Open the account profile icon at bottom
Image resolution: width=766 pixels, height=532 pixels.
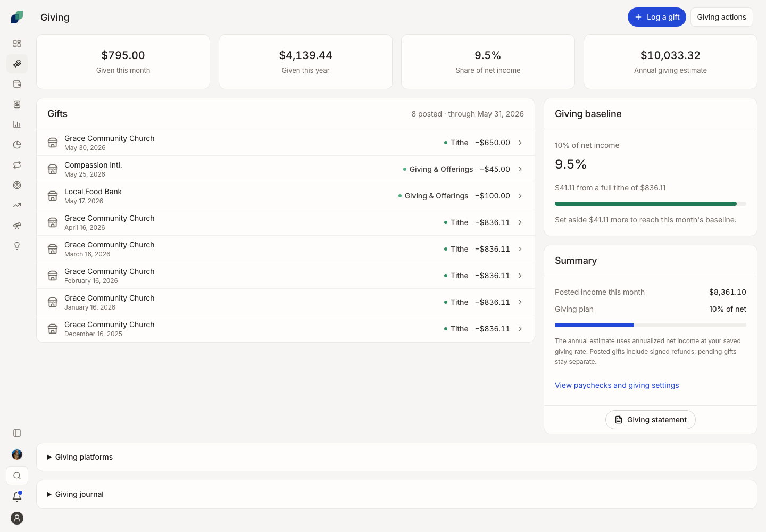[17, 518]
